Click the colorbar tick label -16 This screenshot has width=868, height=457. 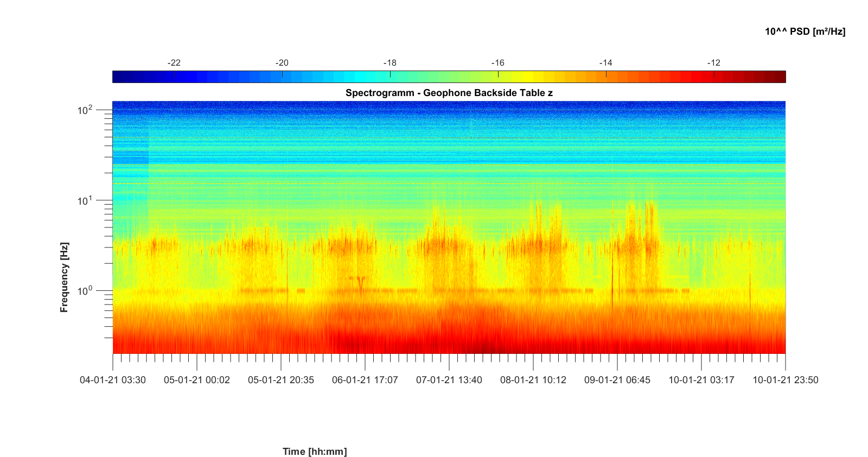pos(497,63)
